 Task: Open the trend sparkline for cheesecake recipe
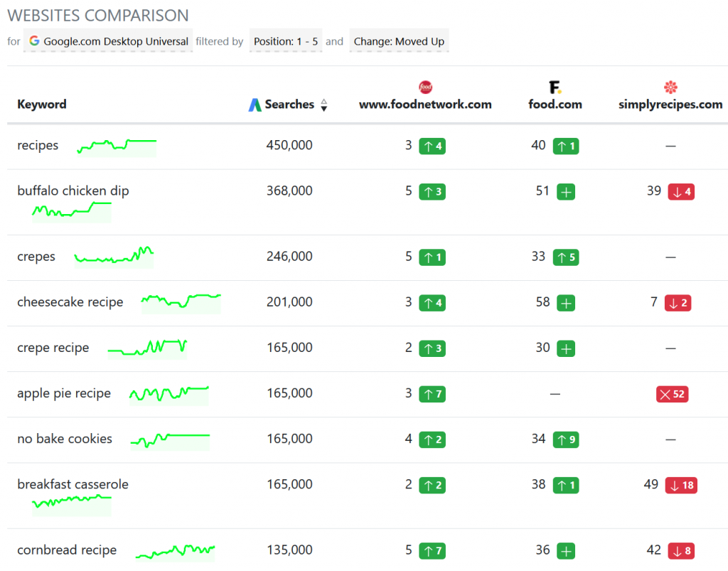pos(181,303)
